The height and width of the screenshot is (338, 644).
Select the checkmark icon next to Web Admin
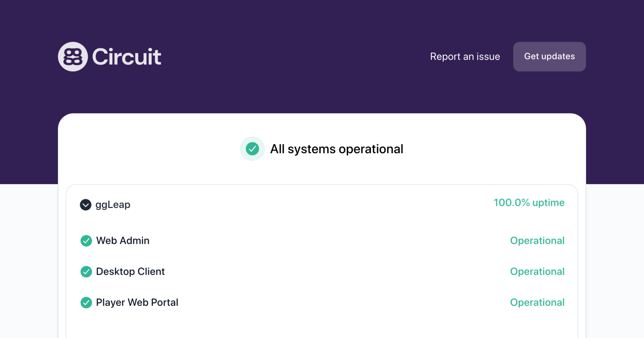tap(86, 241)
